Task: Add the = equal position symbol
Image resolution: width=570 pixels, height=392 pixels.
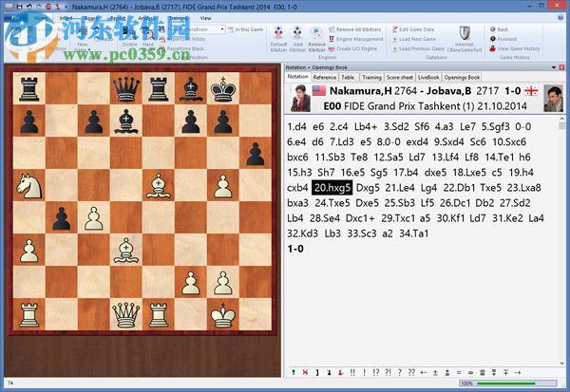Action: point(459,372)
